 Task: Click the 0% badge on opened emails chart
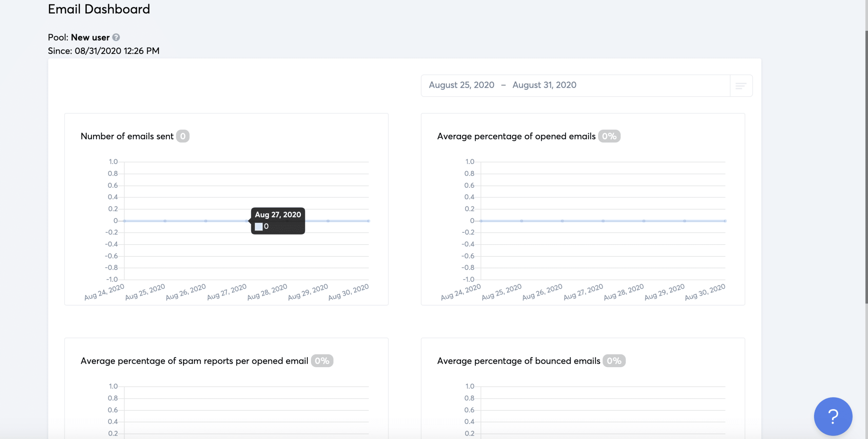(609, 136)
